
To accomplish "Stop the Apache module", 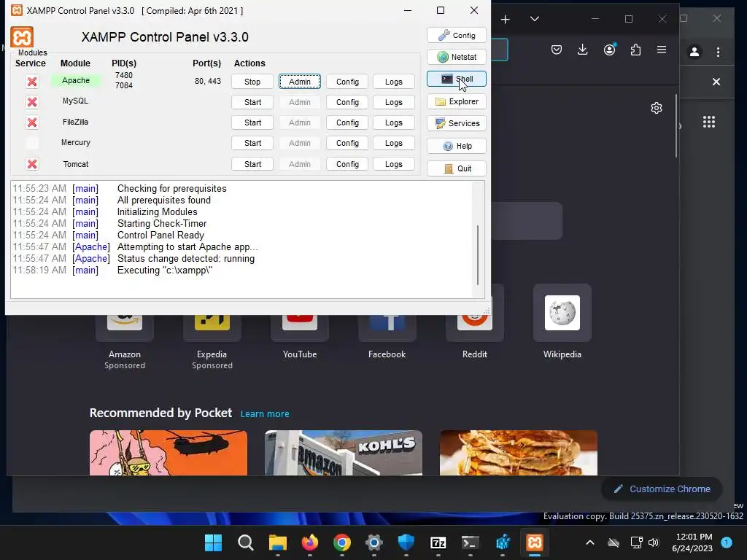I will [x=252, y=82].
